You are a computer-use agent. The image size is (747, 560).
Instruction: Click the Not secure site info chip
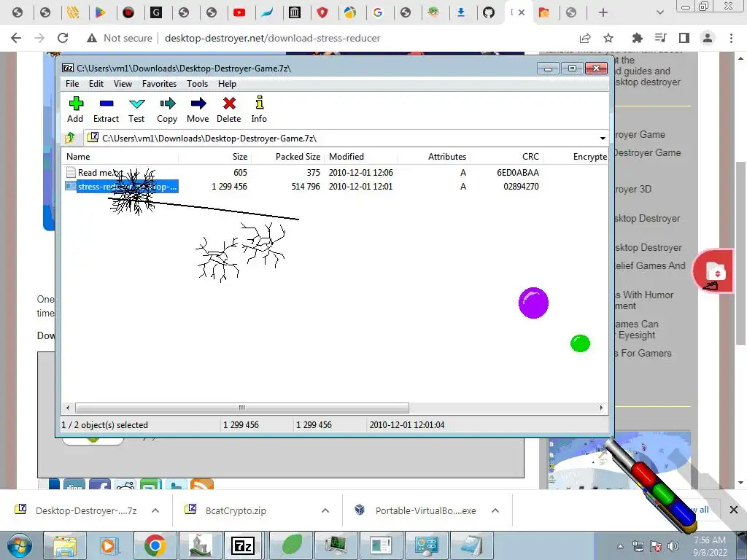119,38
